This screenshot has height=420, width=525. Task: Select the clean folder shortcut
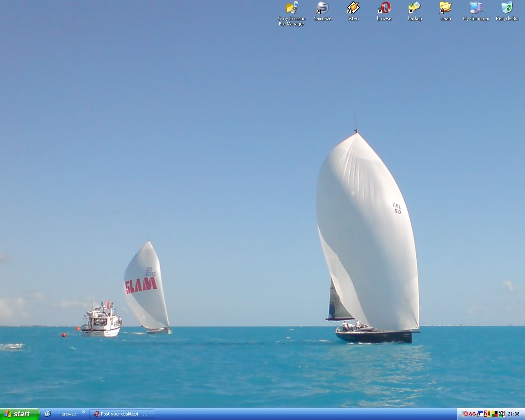point(445,11)
